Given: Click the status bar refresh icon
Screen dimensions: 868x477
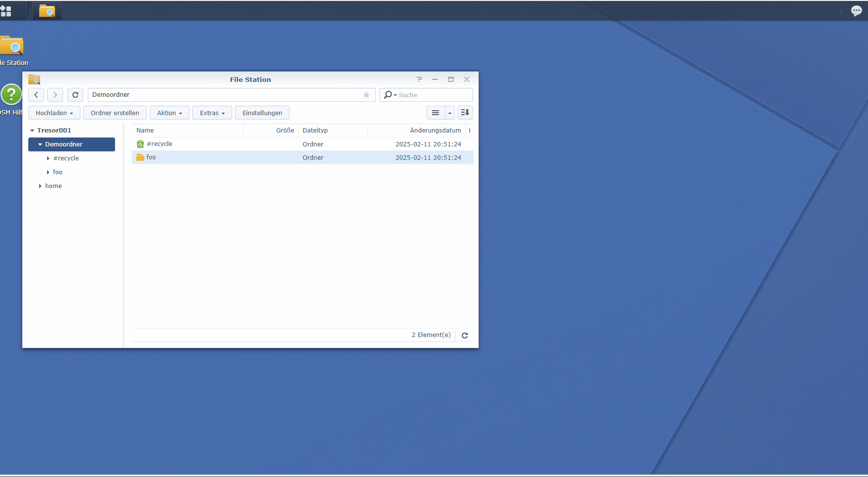Looking at the screenshot, I should (x=465, y=336).
